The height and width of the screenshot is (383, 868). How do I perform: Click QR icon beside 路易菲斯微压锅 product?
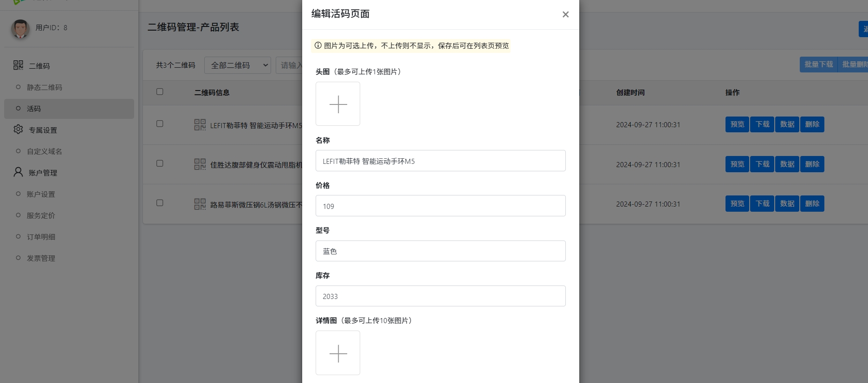(200, 204)
